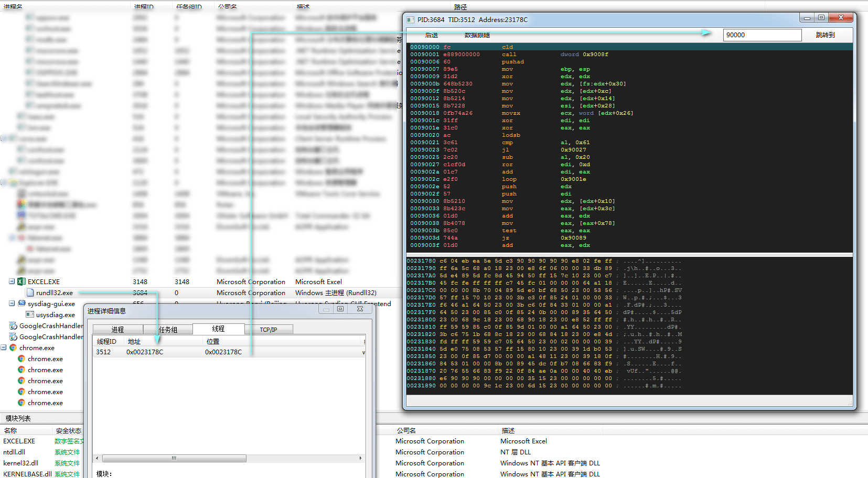Collapse the sysdiag-gui.exe tree node

(x=12, y=303)
